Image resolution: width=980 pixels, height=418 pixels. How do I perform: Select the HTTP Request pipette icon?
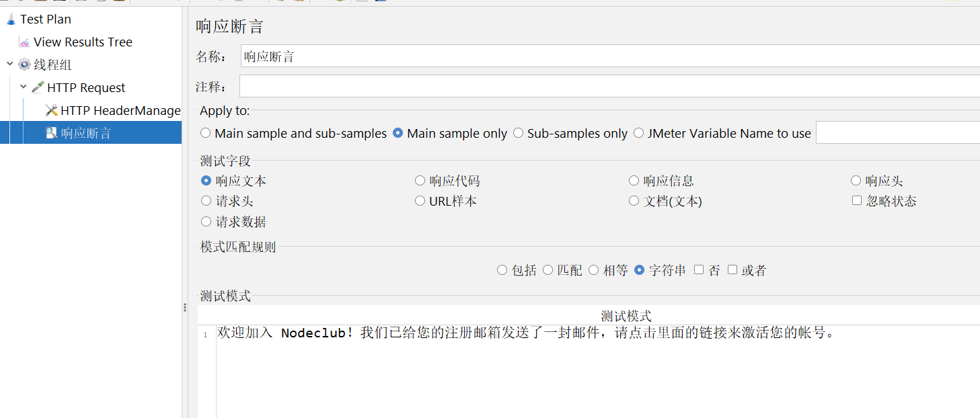point(38,87)
